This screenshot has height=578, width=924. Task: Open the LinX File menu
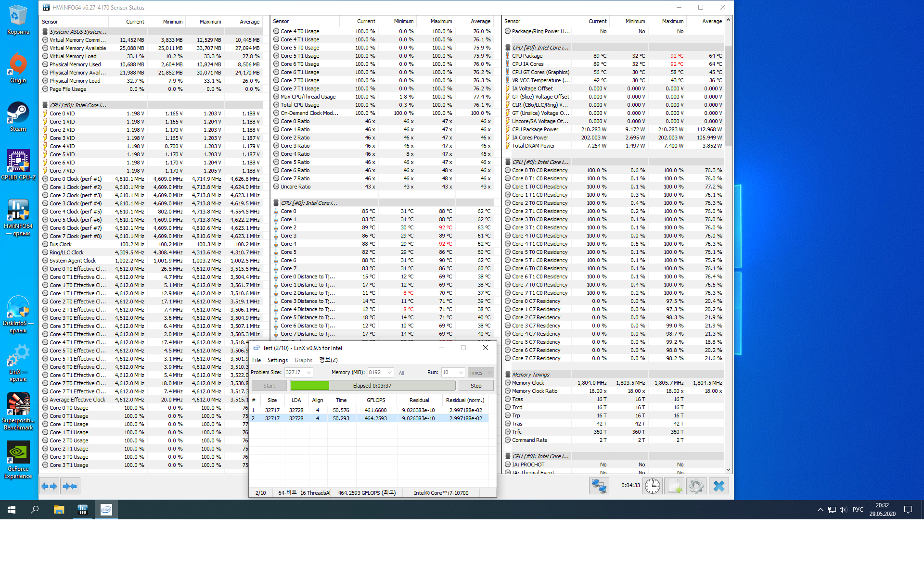coord(257,360)
